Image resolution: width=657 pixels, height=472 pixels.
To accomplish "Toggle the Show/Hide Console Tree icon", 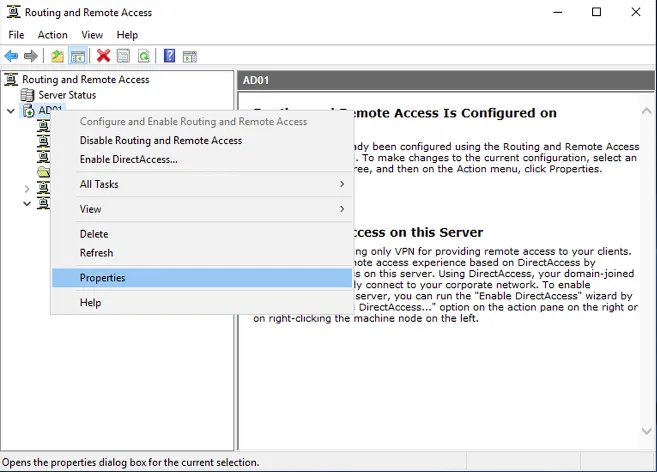I will pyautogui.click(x=78, y=56).
